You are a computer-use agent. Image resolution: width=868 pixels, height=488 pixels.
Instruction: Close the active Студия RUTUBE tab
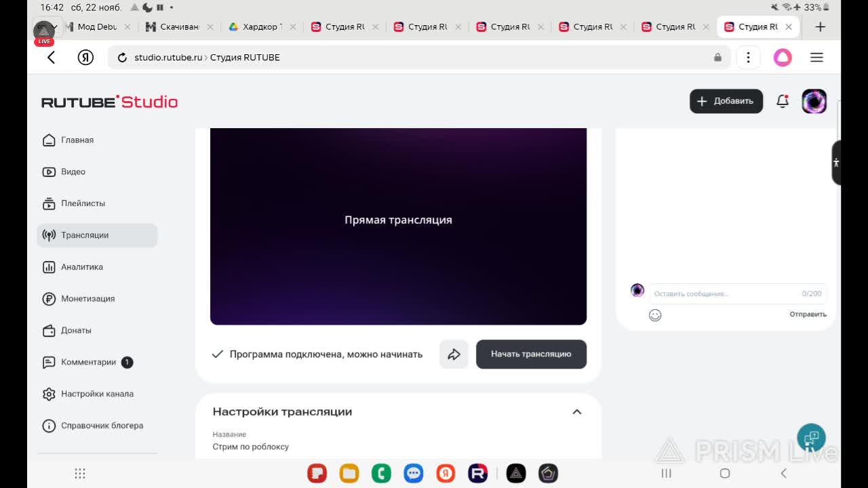coord(788,27)
